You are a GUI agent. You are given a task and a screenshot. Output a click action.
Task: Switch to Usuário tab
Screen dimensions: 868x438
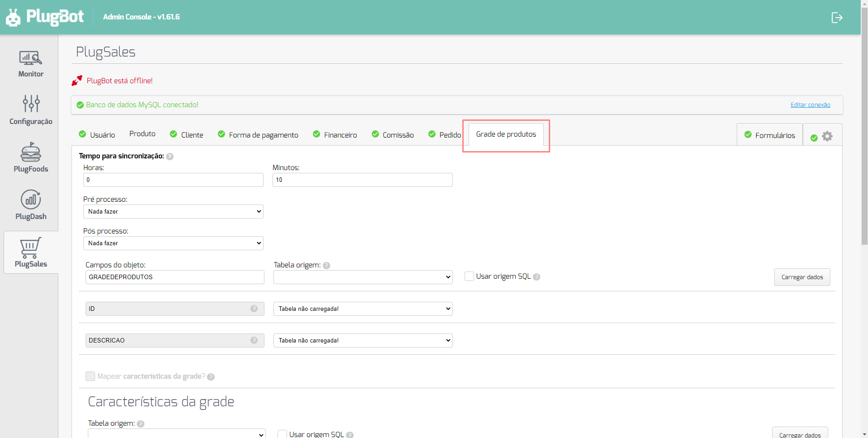click(x=102, y=135)
